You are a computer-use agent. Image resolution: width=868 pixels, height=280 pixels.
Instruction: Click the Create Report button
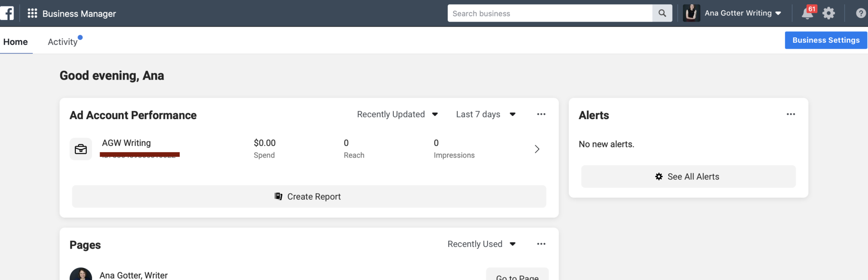[309, 197]
